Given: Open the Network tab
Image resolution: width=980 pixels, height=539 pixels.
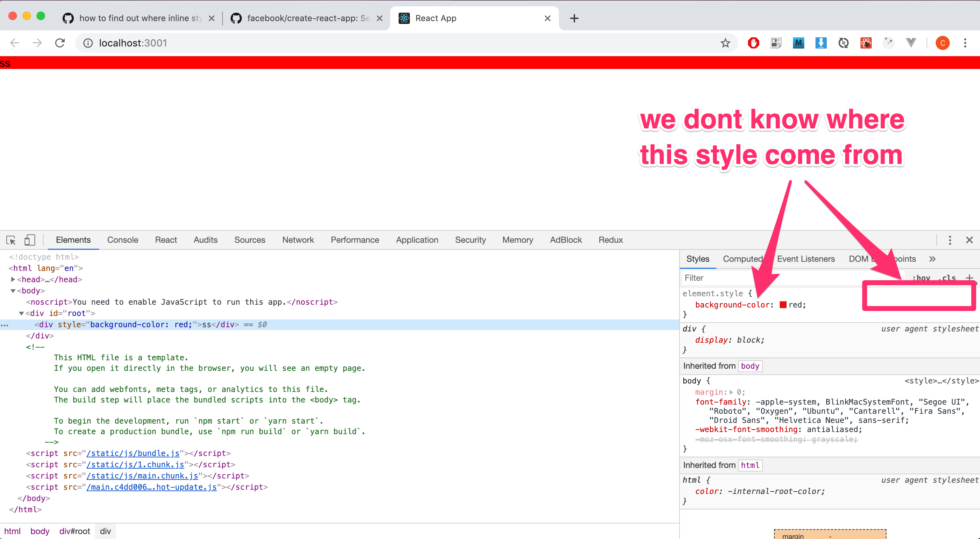Looking at the screenshot, I should (298, 240).
